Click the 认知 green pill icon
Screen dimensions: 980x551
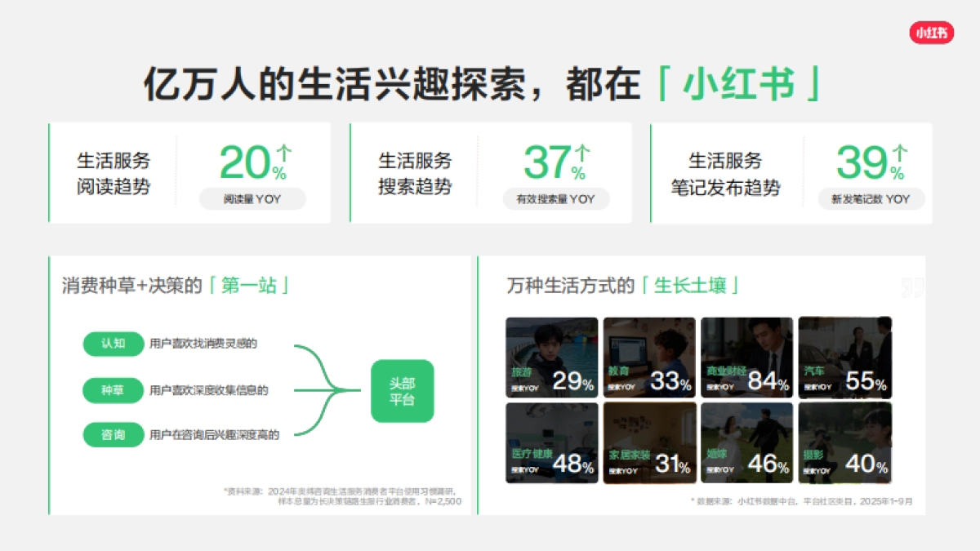(113, 344)
